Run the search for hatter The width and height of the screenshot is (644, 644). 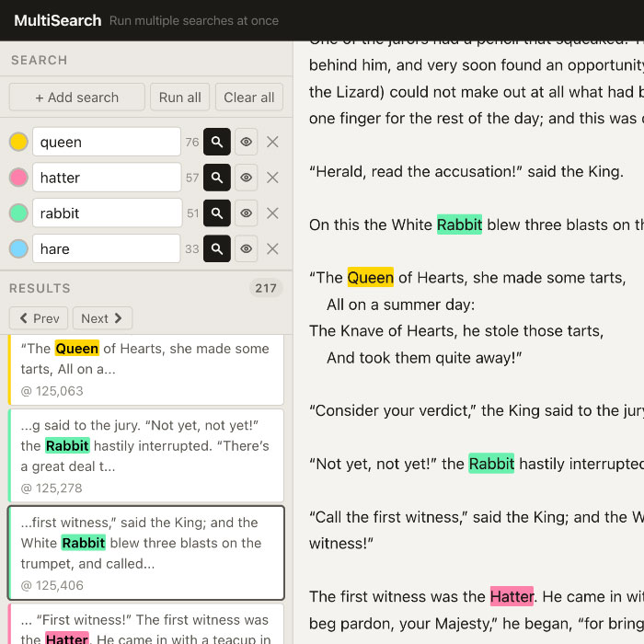pyautogui.click(x=217, y=178)
